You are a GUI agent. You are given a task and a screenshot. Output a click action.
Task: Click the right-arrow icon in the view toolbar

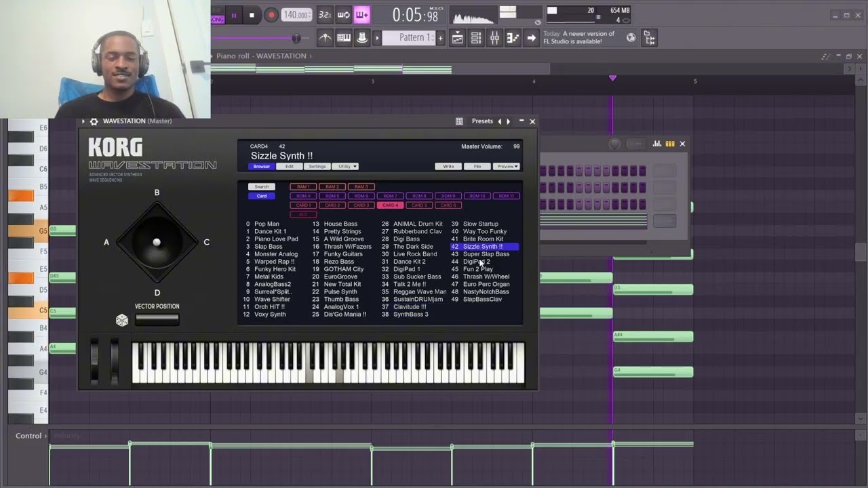click(531, 38)
